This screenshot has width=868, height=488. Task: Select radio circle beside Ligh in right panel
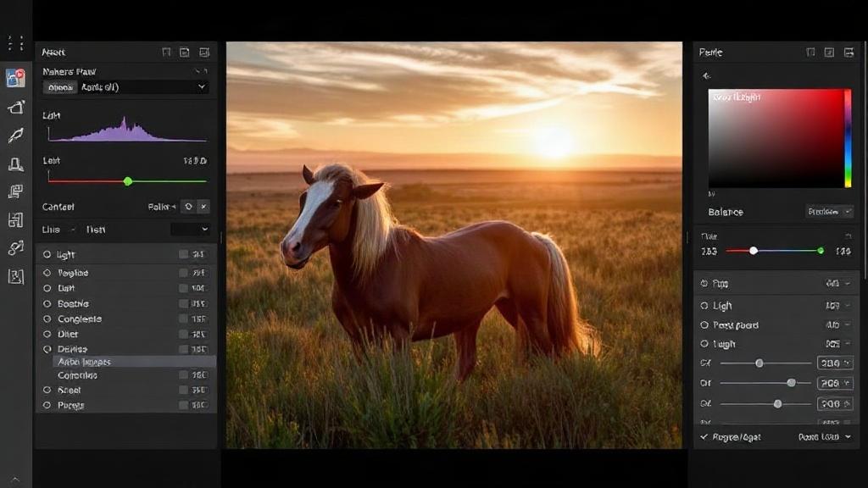click(704, 305)
